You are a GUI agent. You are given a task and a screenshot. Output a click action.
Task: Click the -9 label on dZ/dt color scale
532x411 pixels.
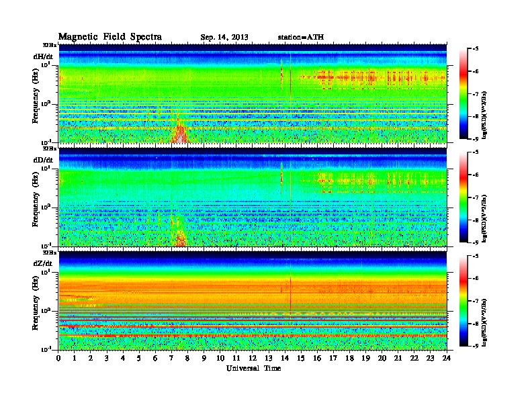475,346
